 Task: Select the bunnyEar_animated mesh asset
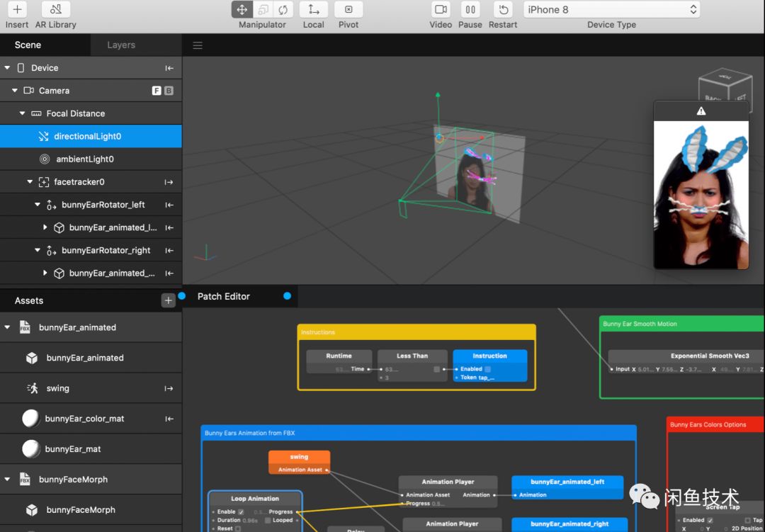point(91,358)
